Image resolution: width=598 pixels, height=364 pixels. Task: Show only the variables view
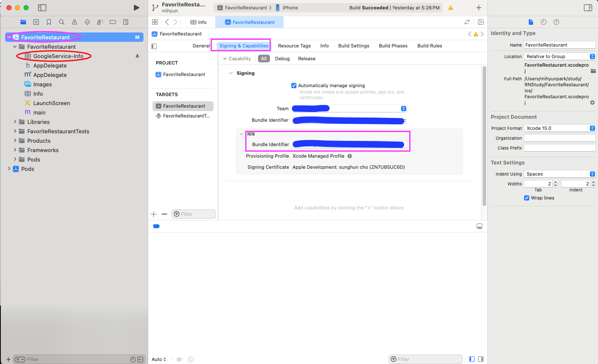click(x=472, y=359)
